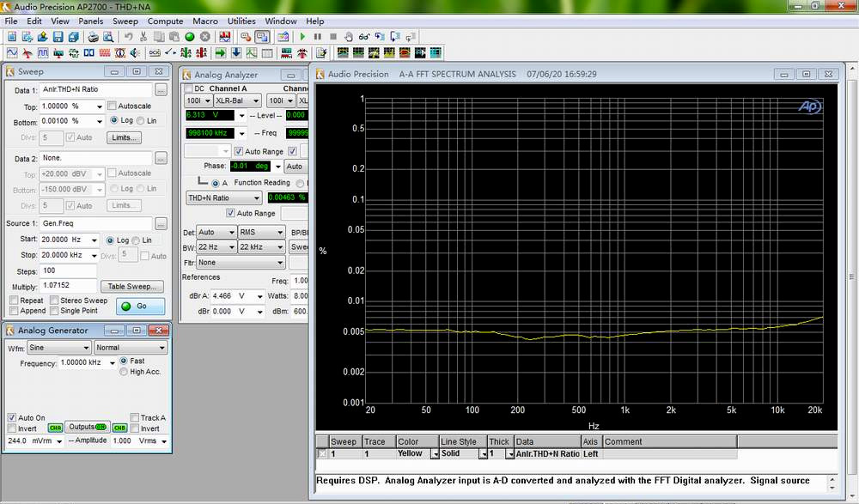Expand the XLR-Bal input dropdown

[256, 100]
